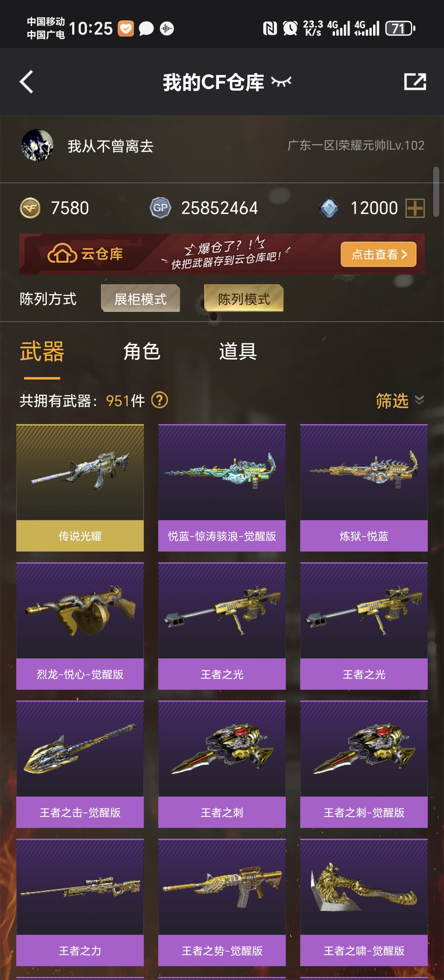Switch to 展柜模式 display mode

141,299
